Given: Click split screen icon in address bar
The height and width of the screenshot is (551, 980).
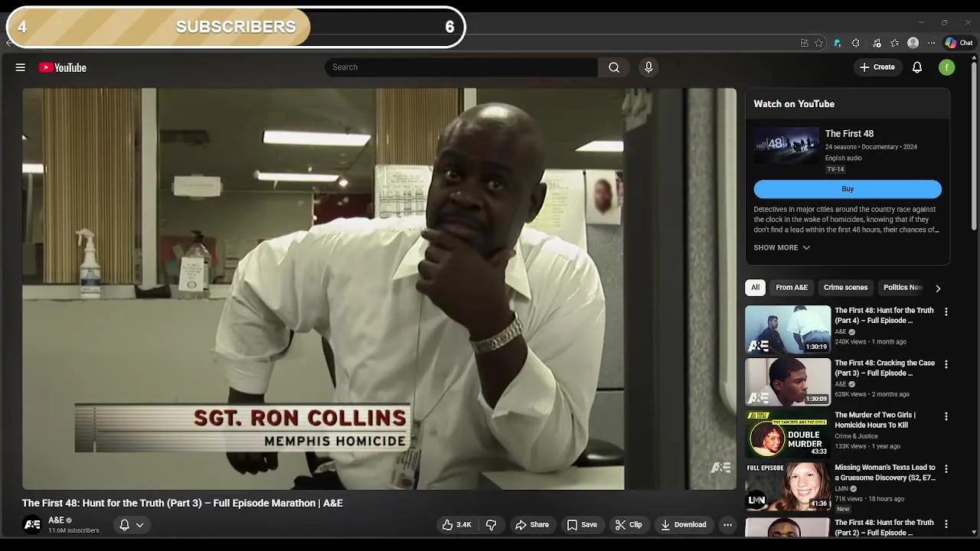Looking at the screenshot, I should click(804, 43).
